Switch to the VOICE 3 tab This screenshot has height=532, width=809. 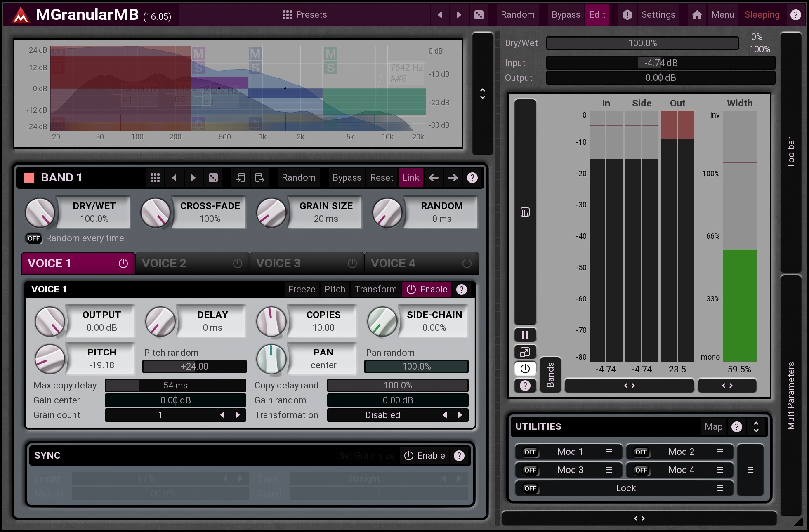pos(307,264)
